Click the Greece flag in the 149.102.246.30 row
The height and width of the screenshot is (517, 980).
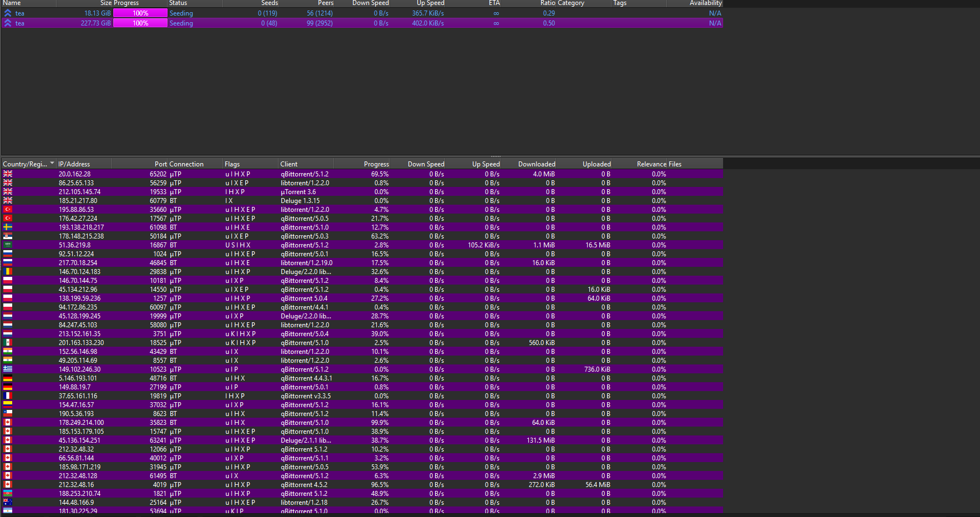click(x=8, y=369)
